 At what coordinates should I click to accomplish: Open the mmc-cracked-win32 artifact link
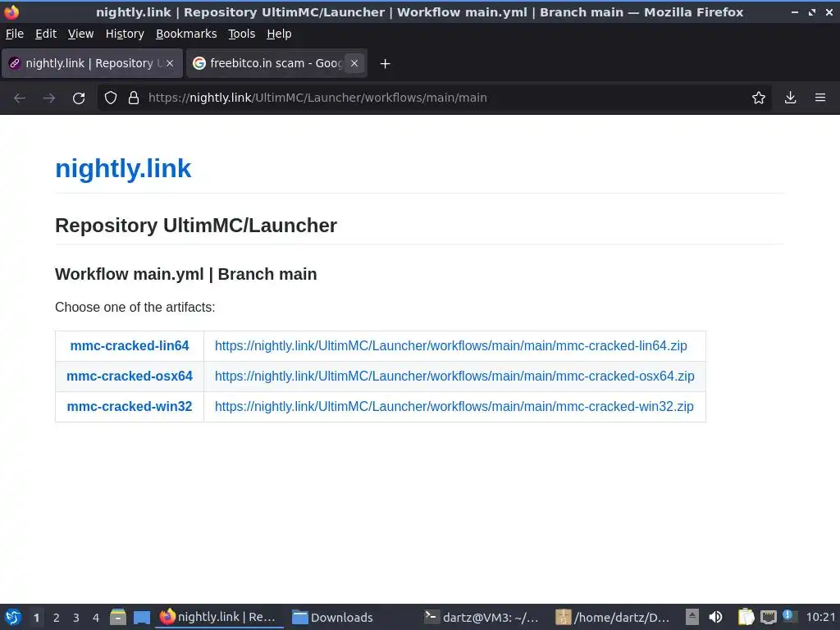[x=130, y=407]
